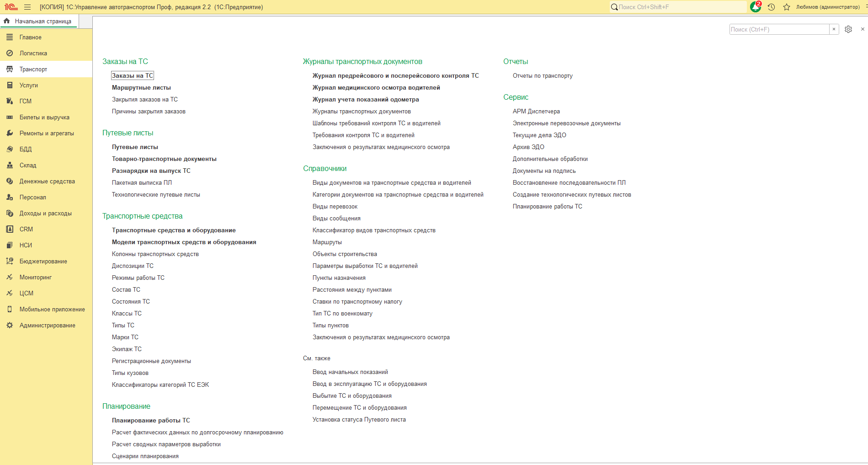Open Администрирование section in sidebar
The image size is (868, 465).
[x=46, y=325]
